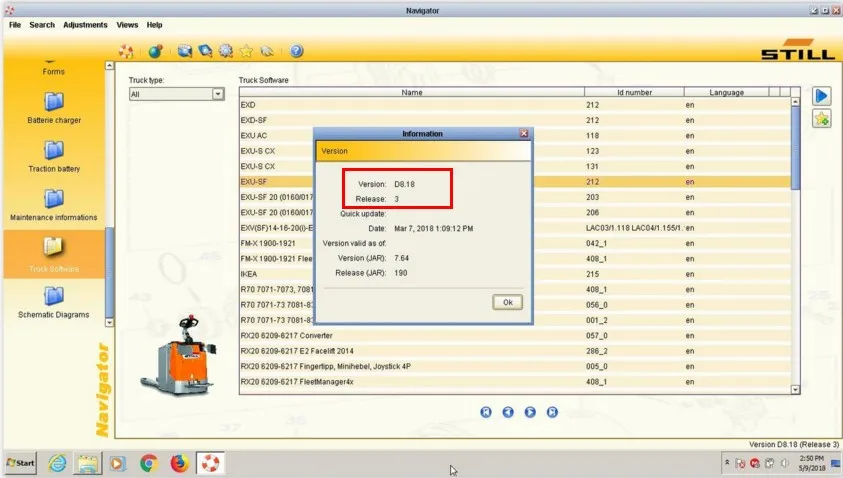This screenshot has height=478, width=843.
Task: Go to first page with navigation arrow
Action: point(486,412)
